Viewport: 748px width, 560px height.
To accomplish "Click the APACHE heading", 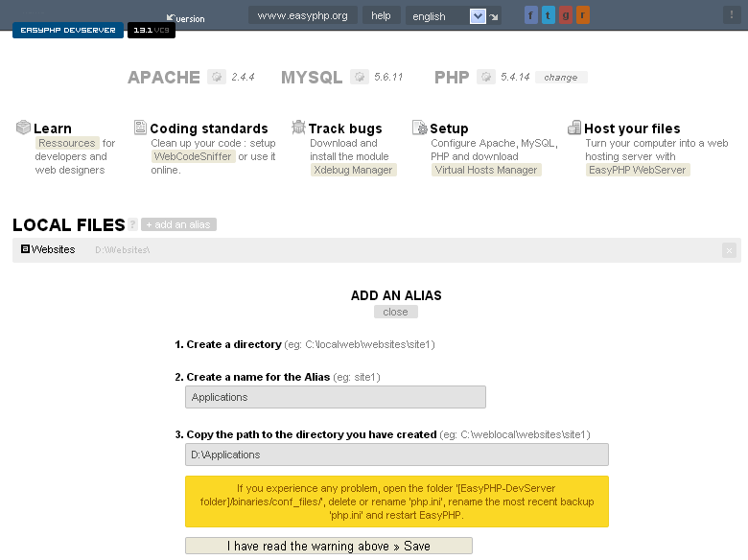I will (164, 78).
